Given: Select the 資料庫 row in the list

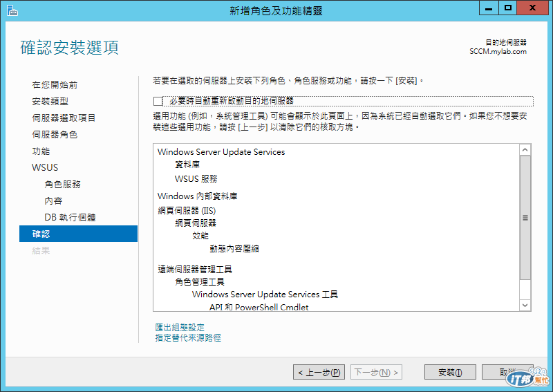Looking at the screenshot, I should (x=187, y=165).
